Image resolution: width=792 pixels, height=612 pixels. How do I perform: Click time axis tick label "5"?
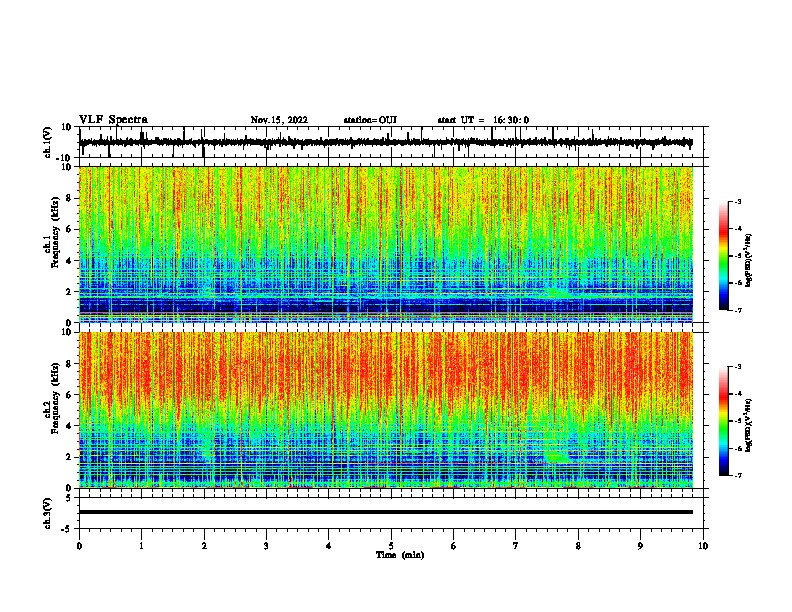[x=391, y=545]
